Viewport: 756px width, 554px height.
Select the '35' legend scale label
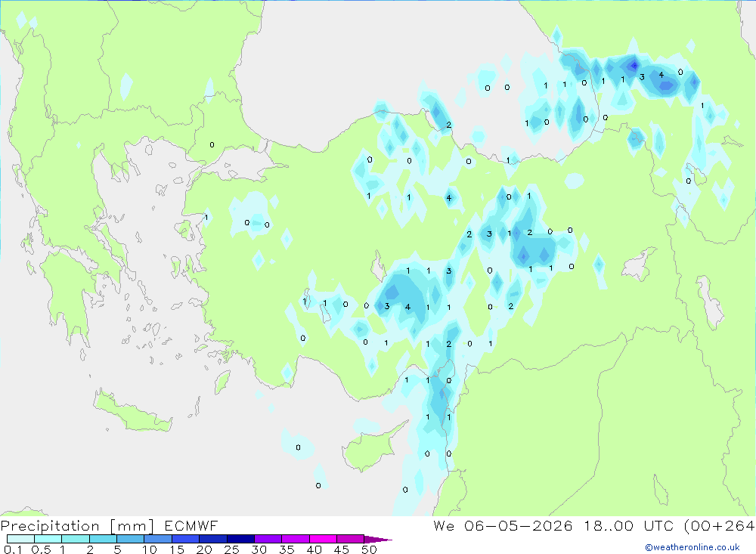(287, 549)
